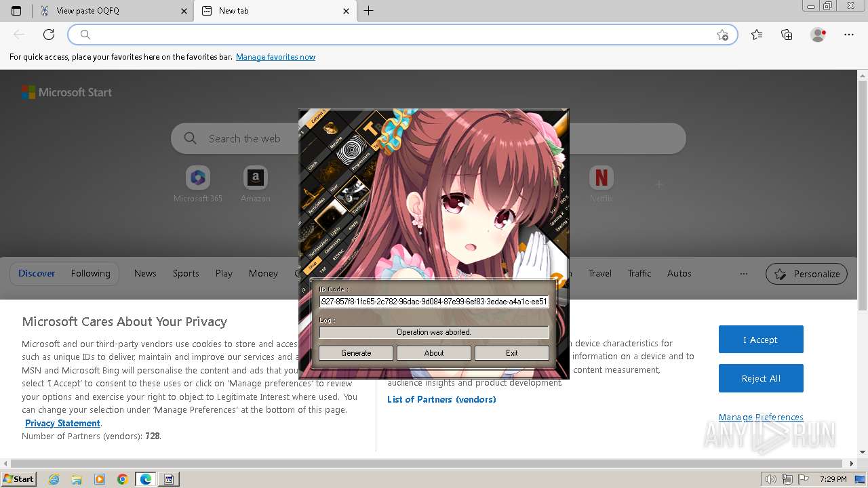
Task: Click the Generate button in keygen
Action: pyautogui.click(x=356, y=353)
